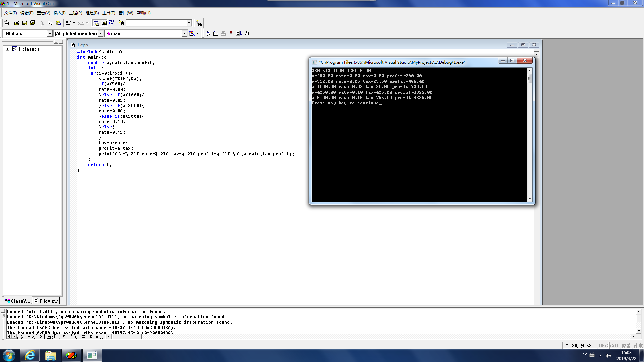Open Internet Explorer from taskbar
The image size is (644, 362).
(x=30, y=355)
